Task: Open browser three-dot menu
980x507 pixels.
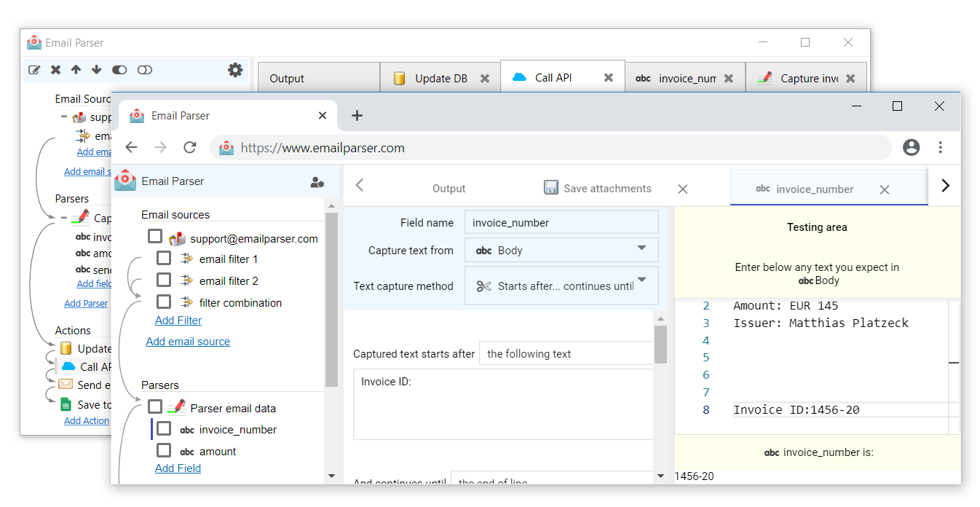Action: 941,148
